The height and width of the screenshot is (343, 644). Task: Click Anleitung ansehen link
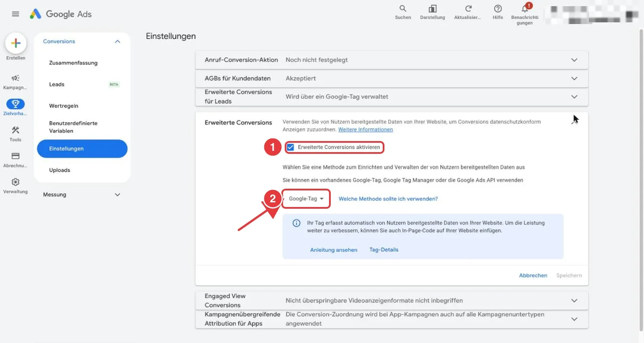click(334, 250)
